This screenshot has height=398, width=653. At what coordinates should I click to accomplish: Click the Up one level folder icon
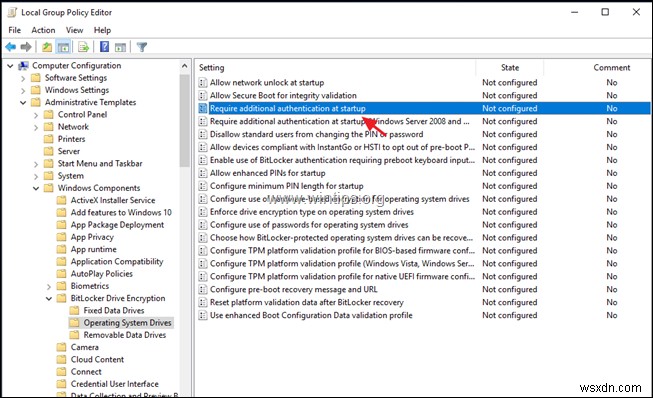tap(47, 47)
